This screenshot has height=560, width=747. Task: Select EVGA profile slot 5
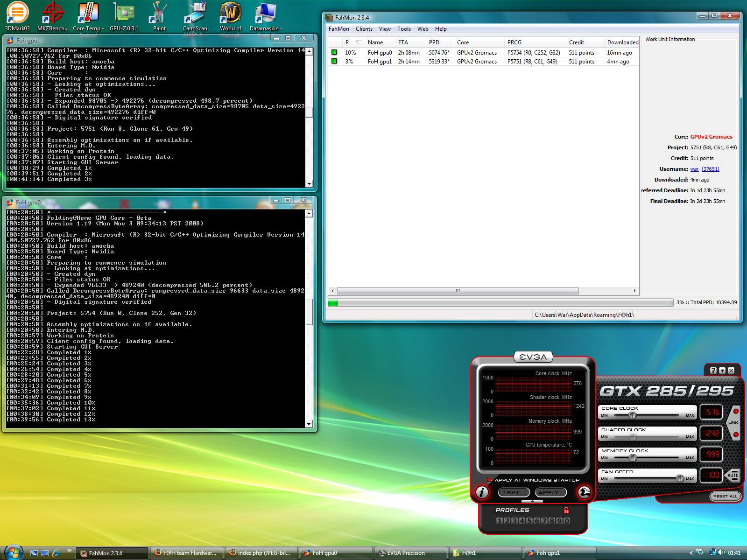point(529,521)
